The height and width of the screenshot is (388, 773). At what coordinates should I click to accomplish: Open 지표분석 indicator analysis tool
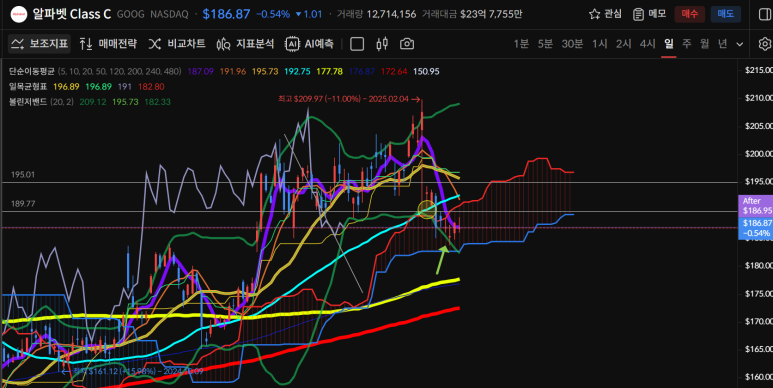pyautogui.click(x=245, y=44)
